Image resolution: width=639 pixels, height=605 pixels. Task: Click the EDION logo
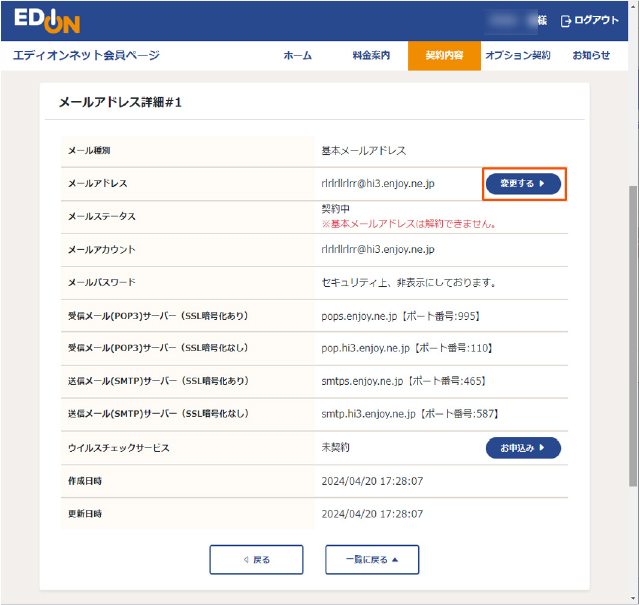(x=47, y=21)
